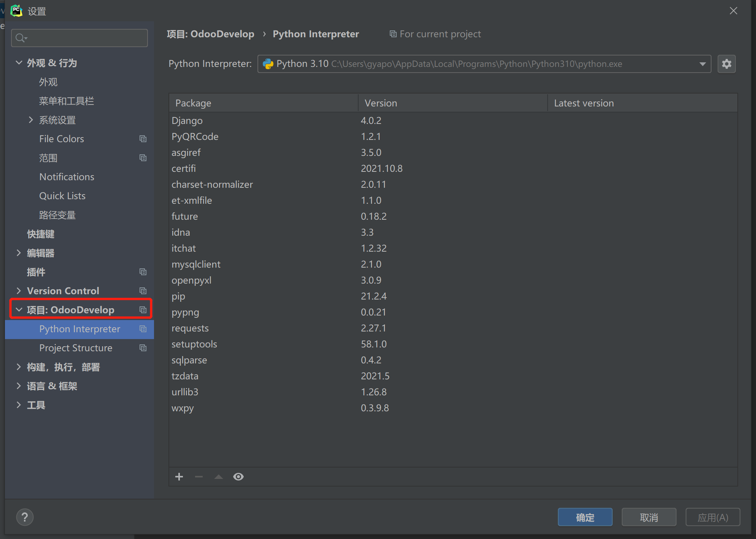This screenshot has width=756, height=539.
Task: Click Latest version column header
Action: pos(642,103)
